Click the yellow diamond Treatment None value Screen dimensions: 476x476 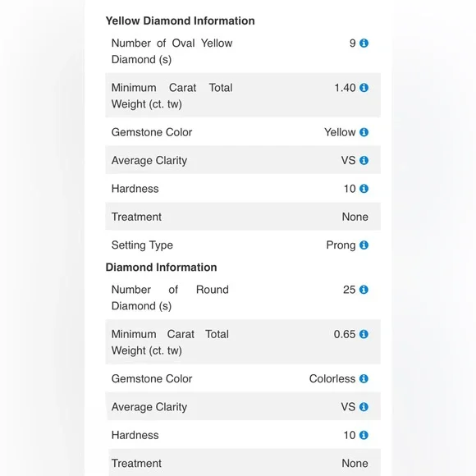(x=355, y=217)
